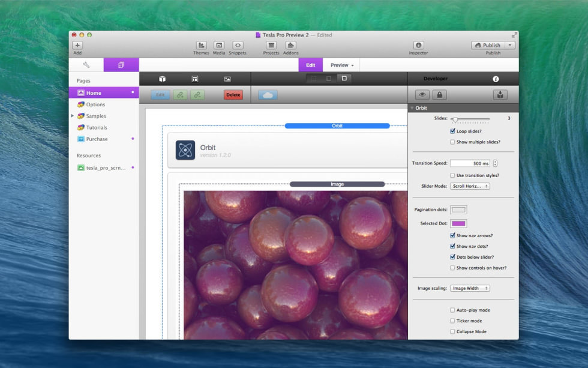Click the padlock lock button

tap(439, 94)
